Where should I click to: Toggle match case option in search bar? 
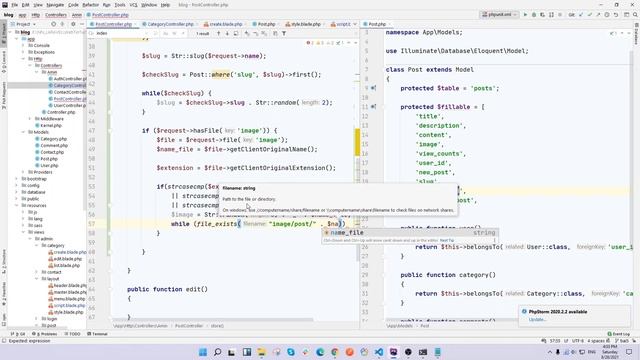(x=166, y=33)
